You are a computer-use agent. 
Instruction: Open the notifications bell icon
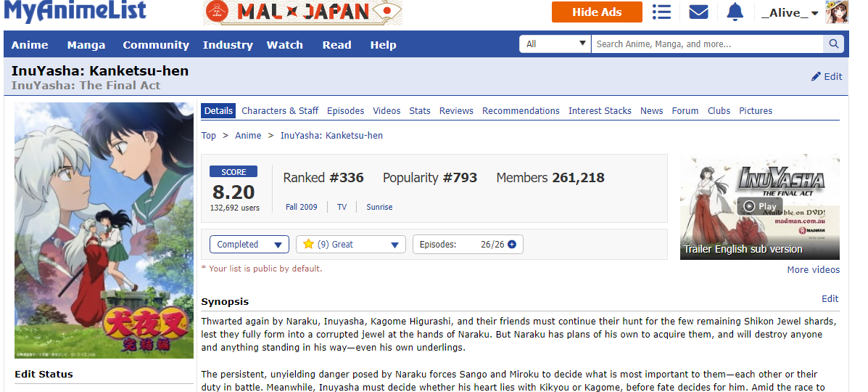(735, 12)
